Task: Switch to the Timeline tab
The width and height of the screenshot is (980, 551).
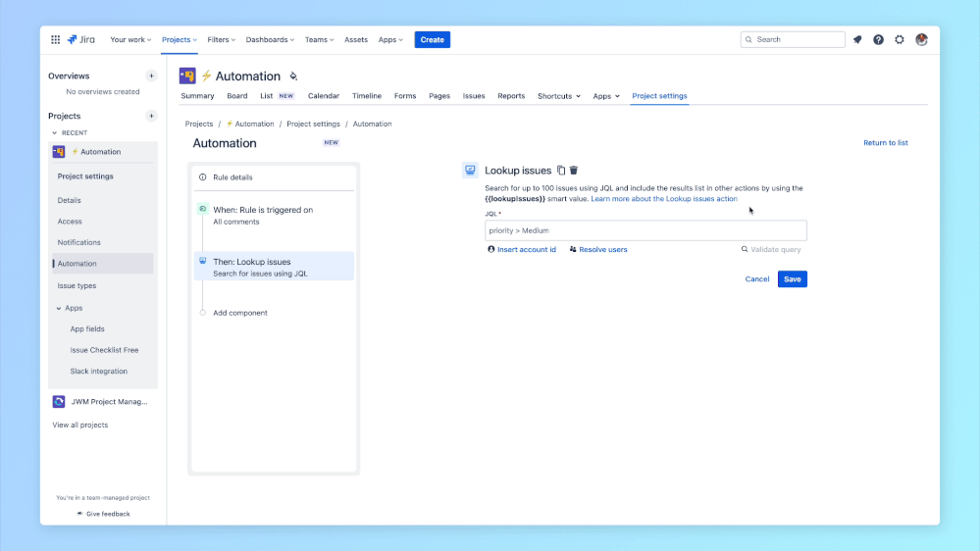Action: (367, 96)
